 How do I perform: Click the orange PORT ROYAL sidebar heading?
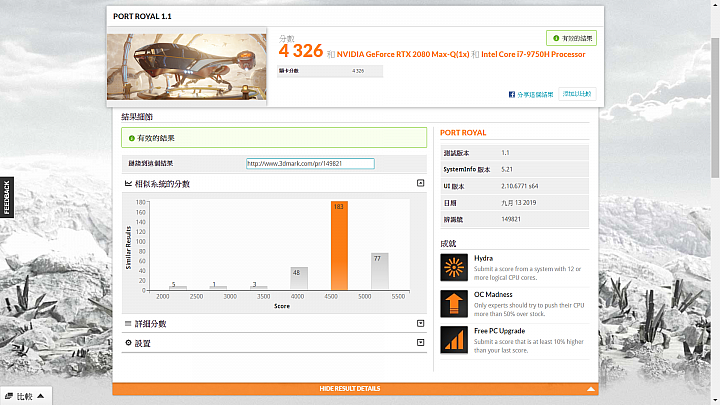tap(463, 133)
